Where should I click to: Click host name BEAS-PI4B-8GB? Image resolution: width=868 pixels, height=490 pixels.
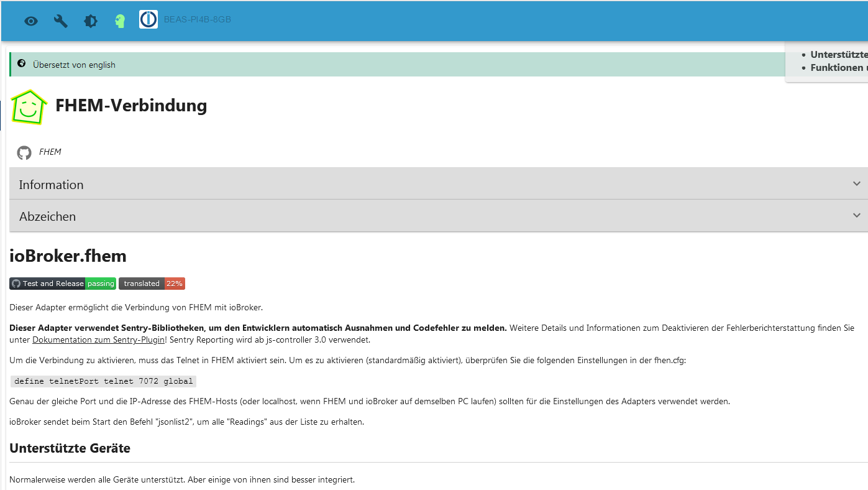(198, 20)
